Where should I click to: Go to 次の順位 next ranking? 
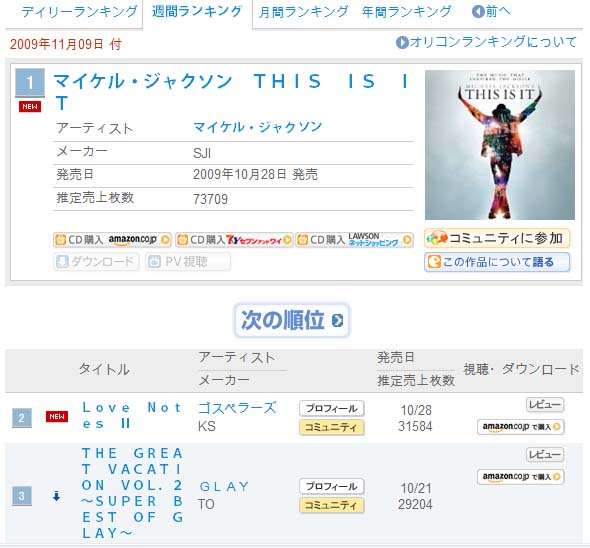[x=292, y=320]
